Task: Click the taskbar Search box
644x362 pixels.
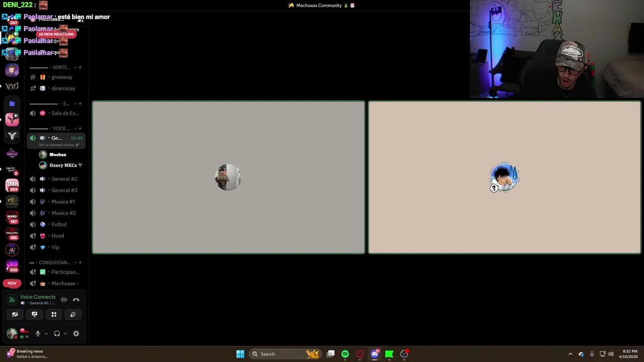Action: (x=285, y=354)
